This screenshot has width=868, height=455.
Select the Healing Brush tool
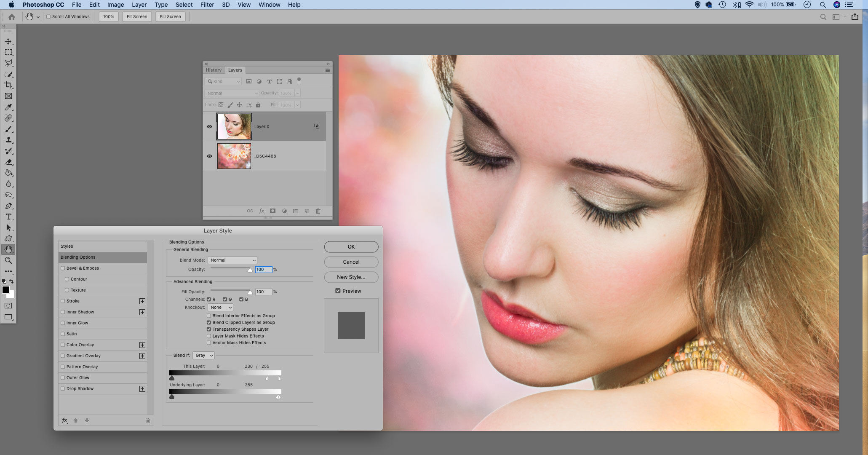[x=8, y=118]
